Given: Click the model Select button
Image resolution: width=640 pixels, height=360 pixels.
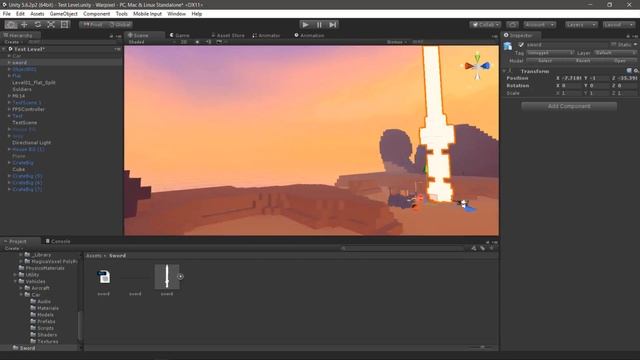Looking at the screenshot, I should coord(545,60).
